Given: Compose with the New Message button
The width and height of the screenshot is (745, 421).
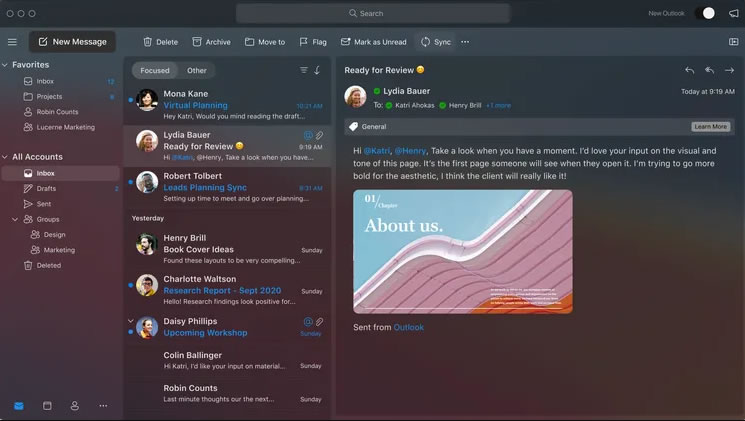Looking at the screenshot, I should point(72,42).
